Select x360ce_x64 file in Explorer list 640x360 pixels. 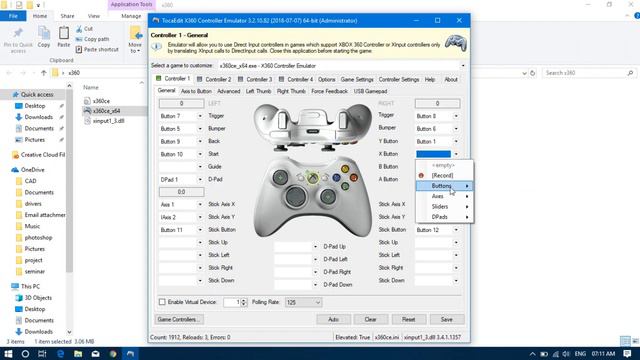(106, 111)
